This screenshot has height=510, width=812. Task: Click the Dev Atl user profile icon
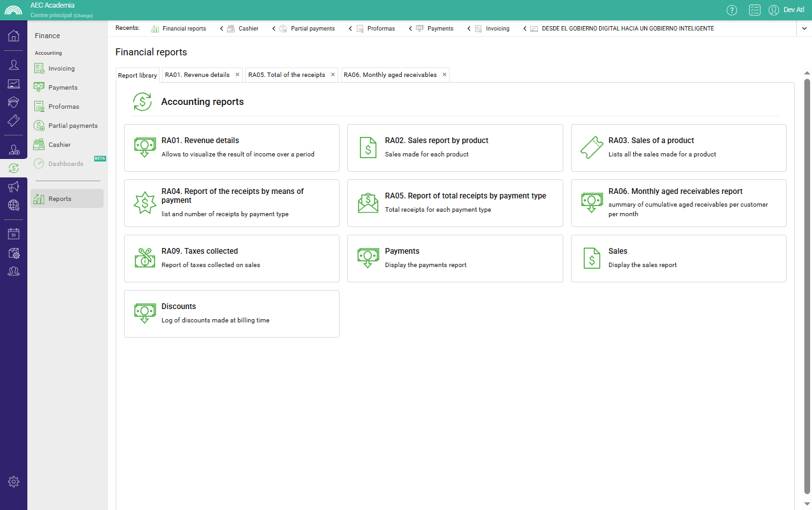click(x=774, y=10)
